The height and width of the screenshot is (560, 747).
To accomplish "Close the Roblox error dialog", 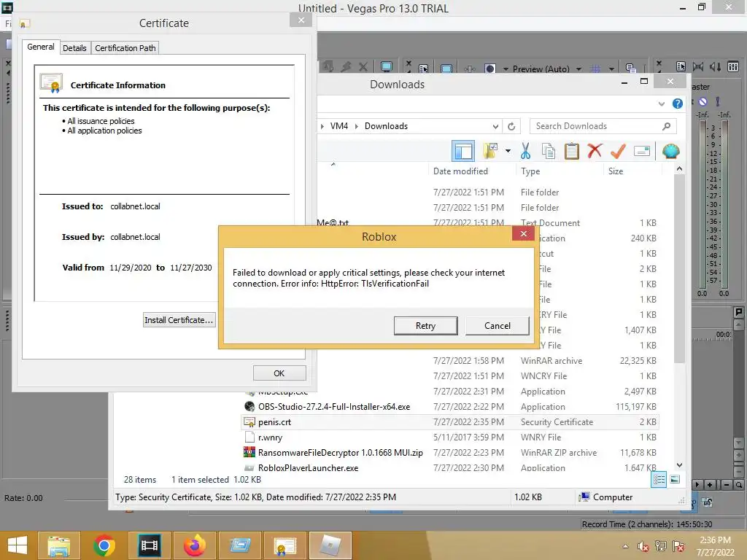I will tap(523, 233).
